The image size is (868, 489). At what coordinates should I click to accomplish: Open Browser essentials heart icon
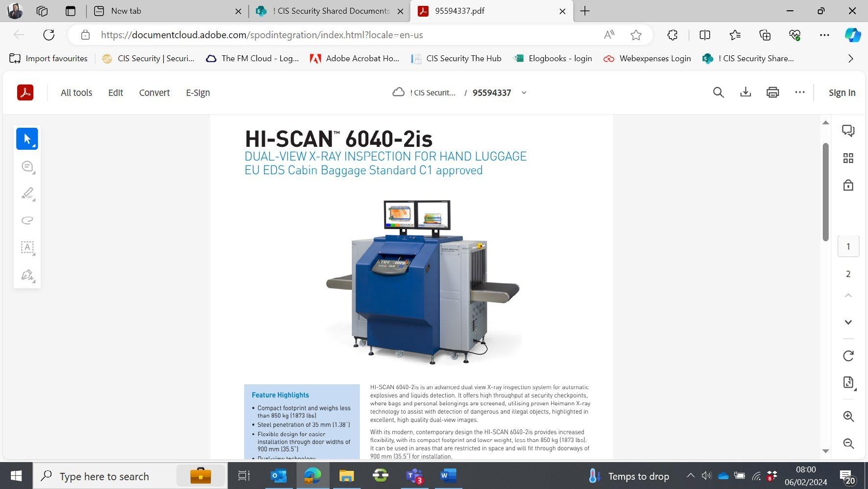tap(795, 35)
